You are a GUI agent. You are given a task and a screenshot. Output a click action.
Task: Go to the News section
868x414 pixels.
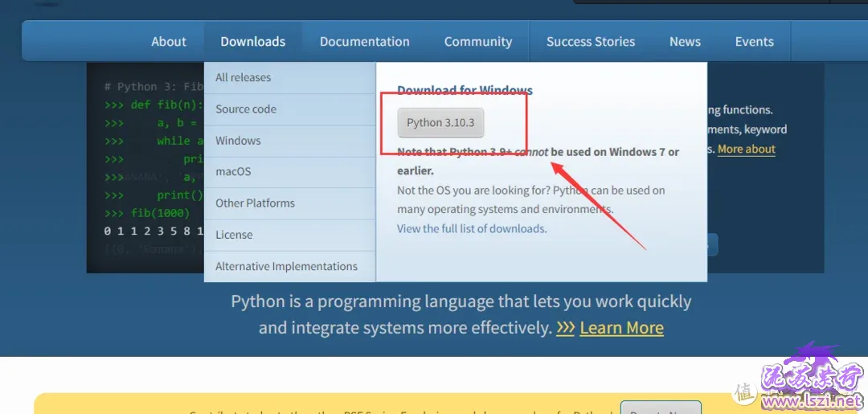(x=686, y=42)
